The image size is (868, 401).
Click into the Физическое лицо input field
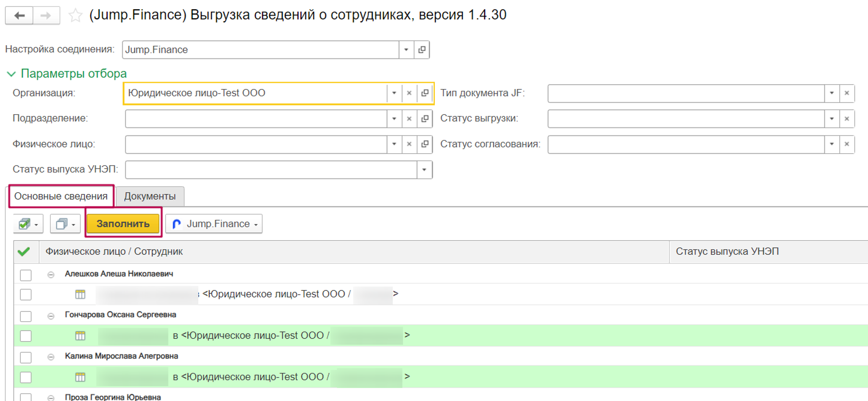pos(255,144)
